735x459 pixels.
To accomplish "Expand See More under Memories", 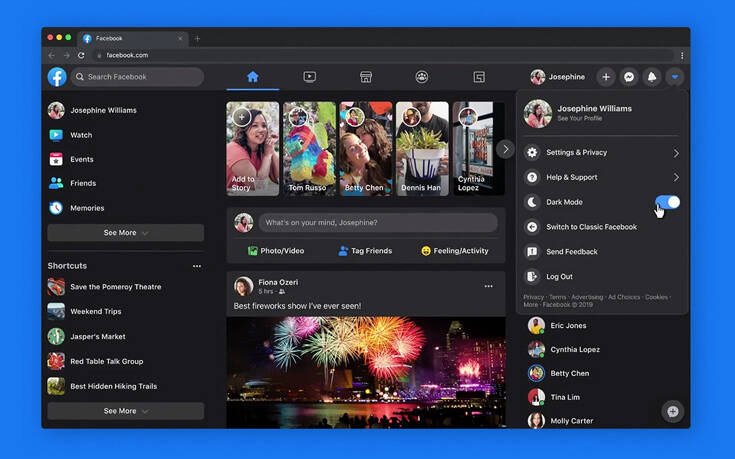I will tap(125, 233).
